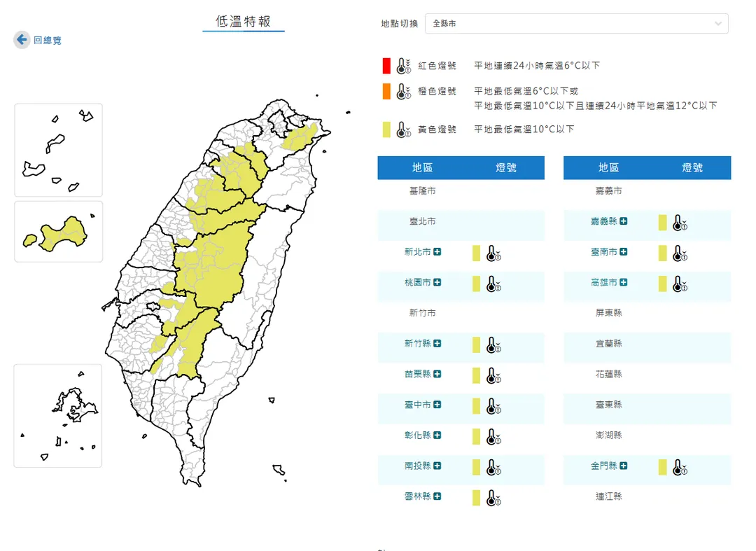Open the 雲林縣 region link
This screenshot has height=551, width=756.
pyautogui.click(x=417, y=496)
